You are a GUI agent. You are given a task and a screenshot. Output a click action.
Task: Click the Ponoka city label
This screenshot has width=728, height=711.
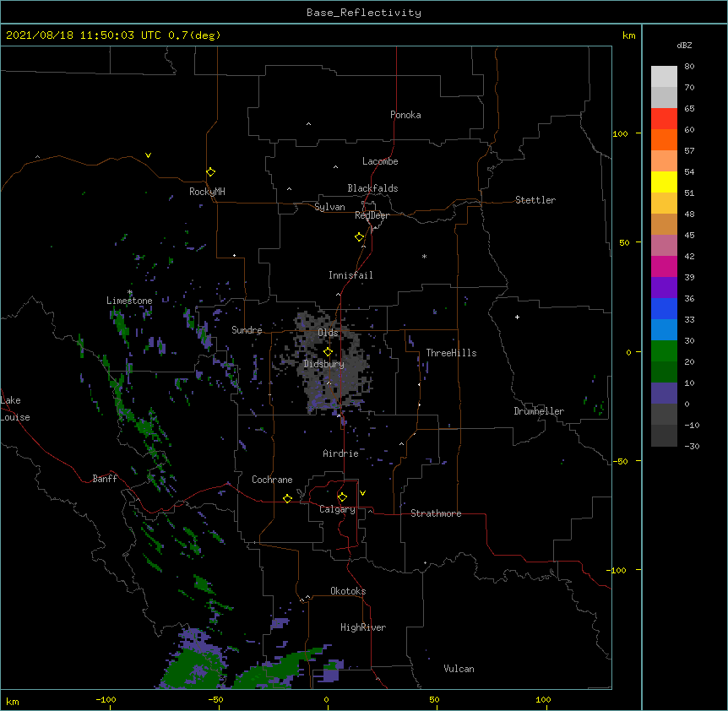[405, 115]
